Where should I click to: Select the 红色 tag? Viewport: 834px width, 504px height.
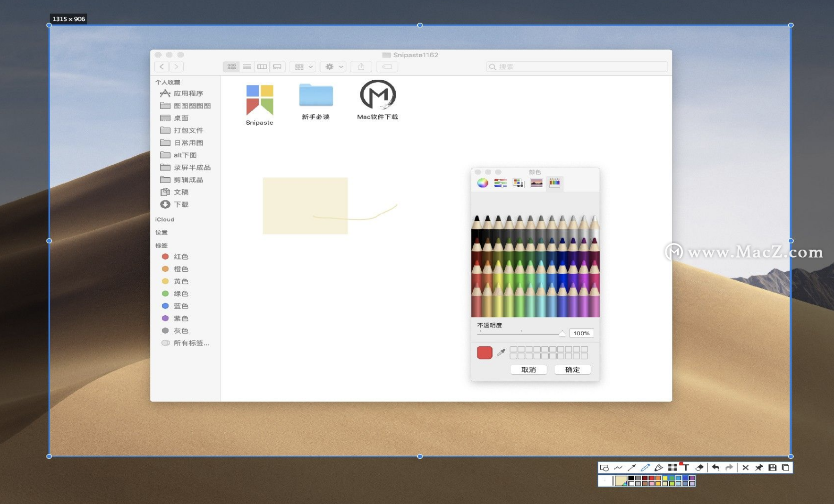(175, 257)
